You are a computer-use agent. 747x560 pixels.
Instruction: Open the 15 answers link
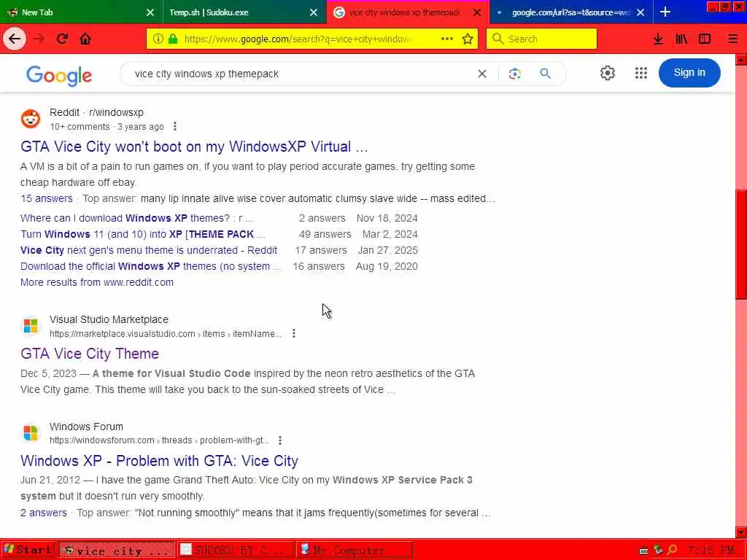pyautogui.click(x=47, y=198)
